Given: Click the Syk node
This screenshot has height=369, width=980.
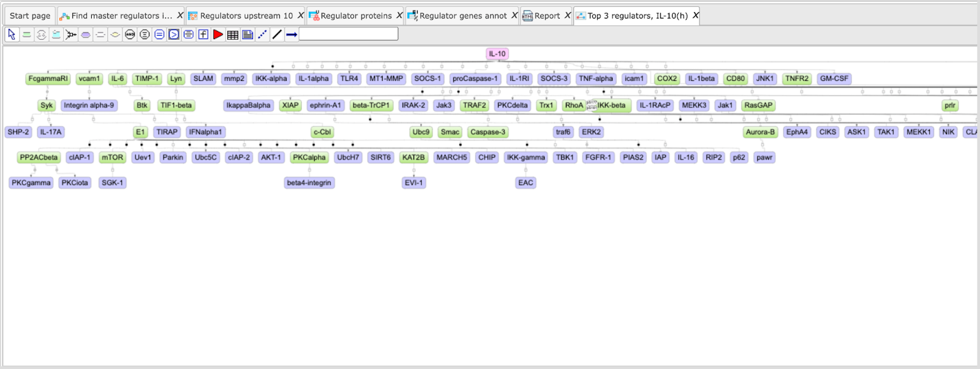Looking at the screenshot, I should click(47, 105).
